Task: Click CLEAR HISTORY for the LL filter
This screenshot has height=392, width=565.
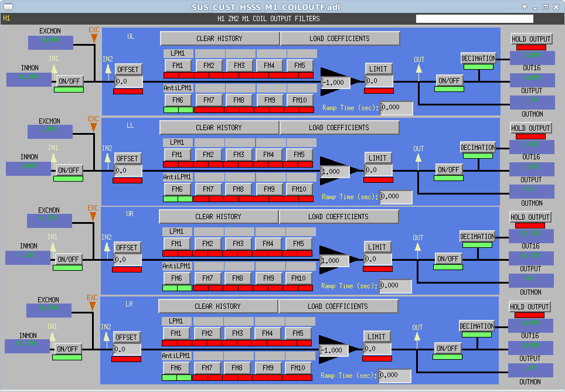Action: click(219, 128)
